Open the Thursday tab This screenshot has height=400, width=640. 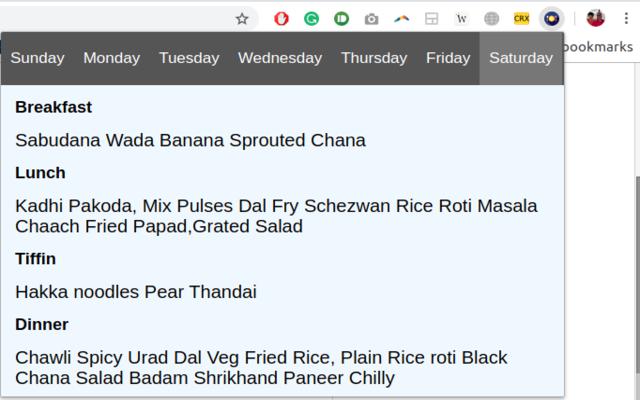point(374,58)
